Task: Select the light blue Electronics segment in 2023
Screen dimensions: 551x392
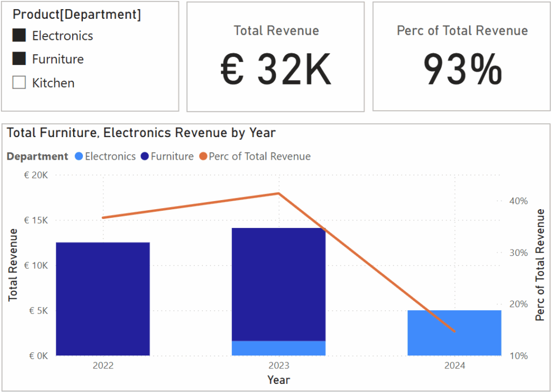Action: [279, 348]
